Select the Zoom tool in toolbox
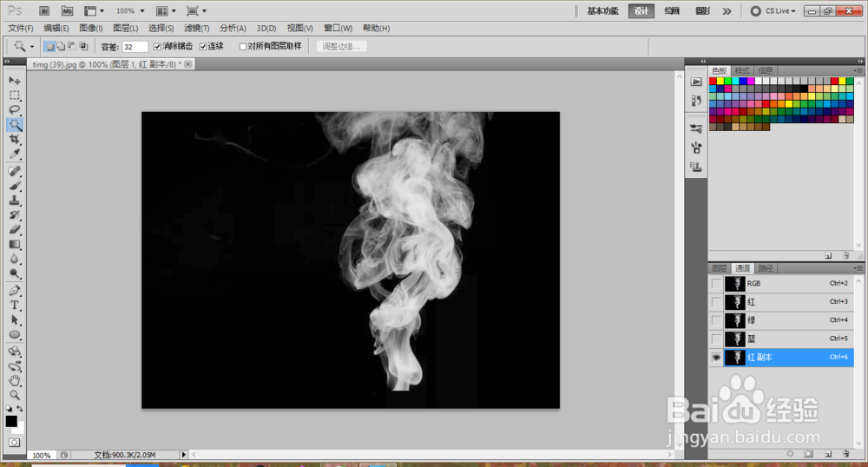 [x=15, y=395]
